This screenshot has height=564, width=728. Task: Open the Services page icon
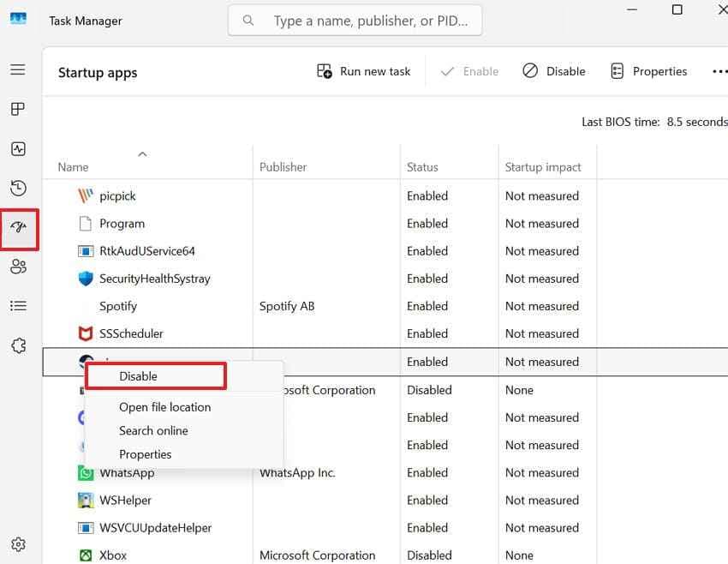pos(19,345)
